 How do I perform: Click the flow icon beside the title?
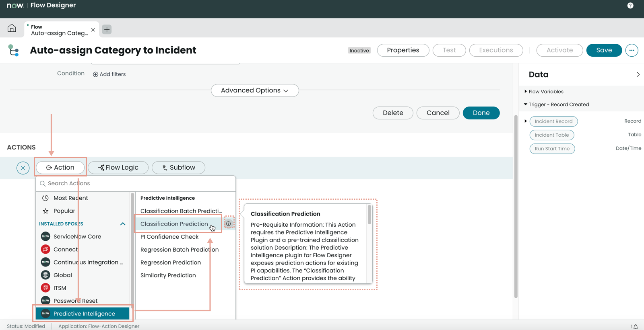coord(14,50)
